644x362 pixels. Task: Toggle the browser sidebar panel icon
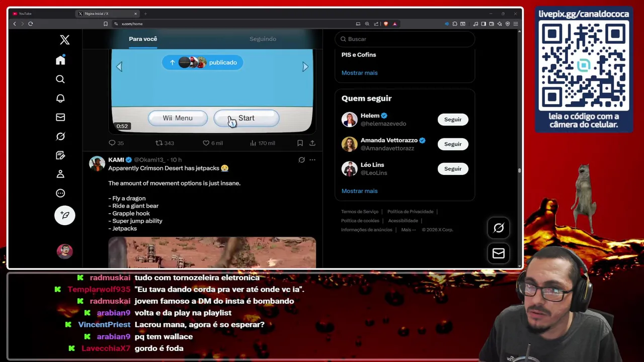point(484,24)
